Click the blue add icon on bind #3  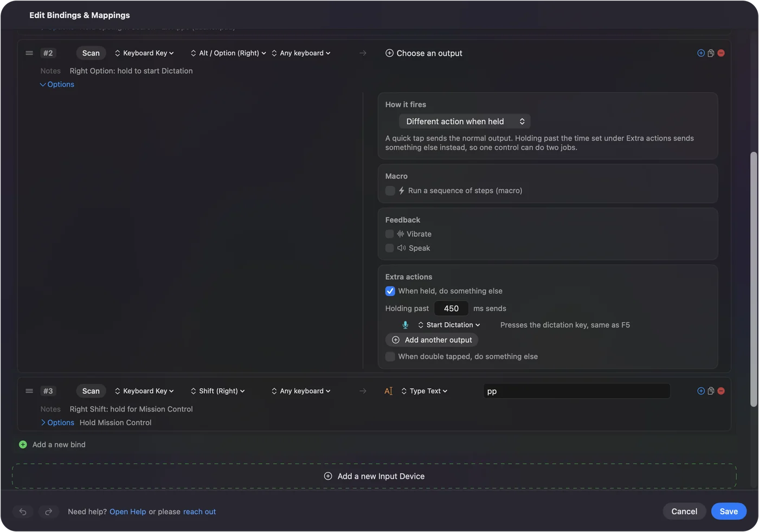[x=701, y=391]
